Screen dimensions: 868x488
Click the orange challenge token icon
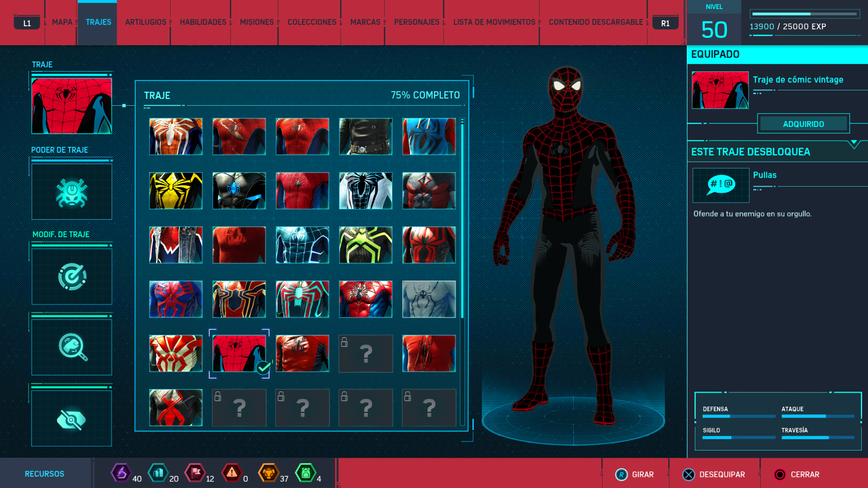(x=269, y=473)
